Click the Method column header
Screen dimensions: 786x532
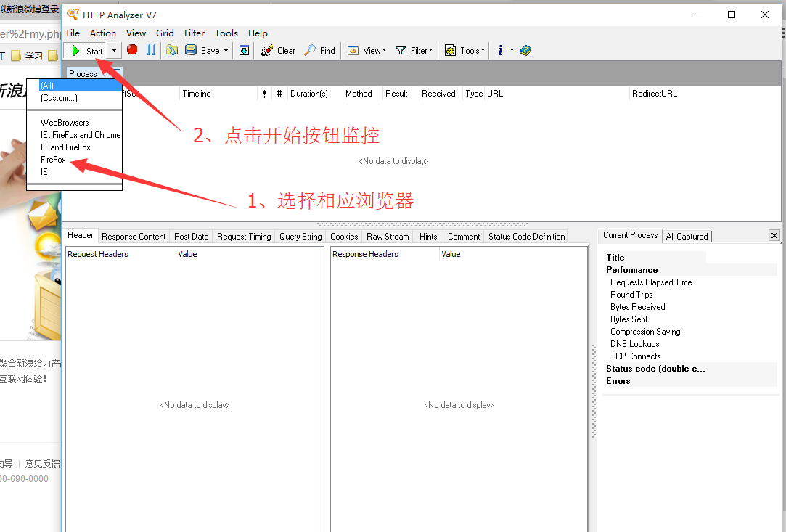(x=362, y=94)
